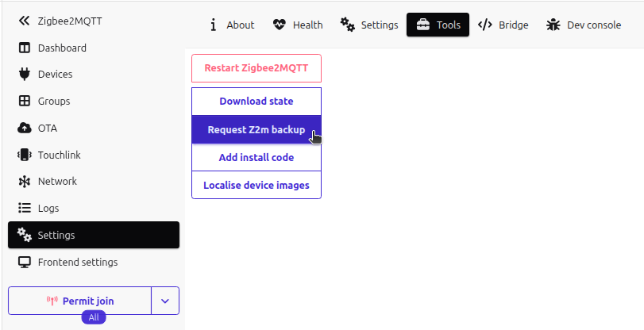Click the Permit join button
This screenshot has height=330, width=644.
[79, 301]
